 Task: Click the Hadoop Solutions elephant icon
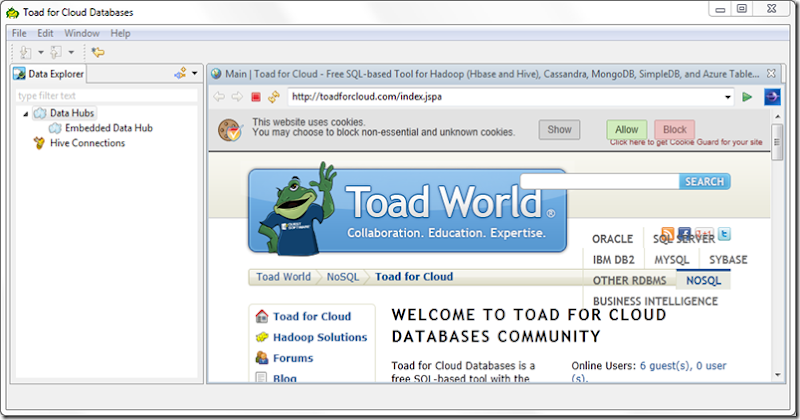pyautogui.click(x=262, y=337)
